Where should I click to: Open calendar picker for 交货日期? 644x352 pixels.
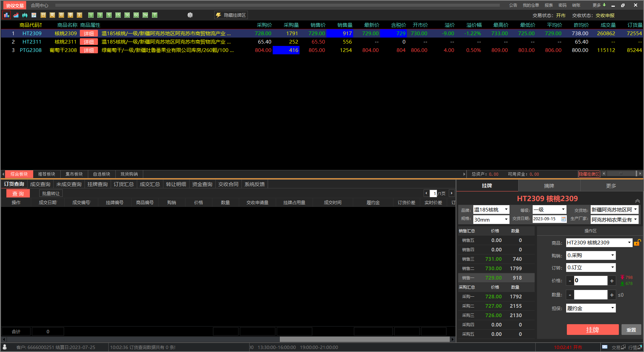coord(564,219)
